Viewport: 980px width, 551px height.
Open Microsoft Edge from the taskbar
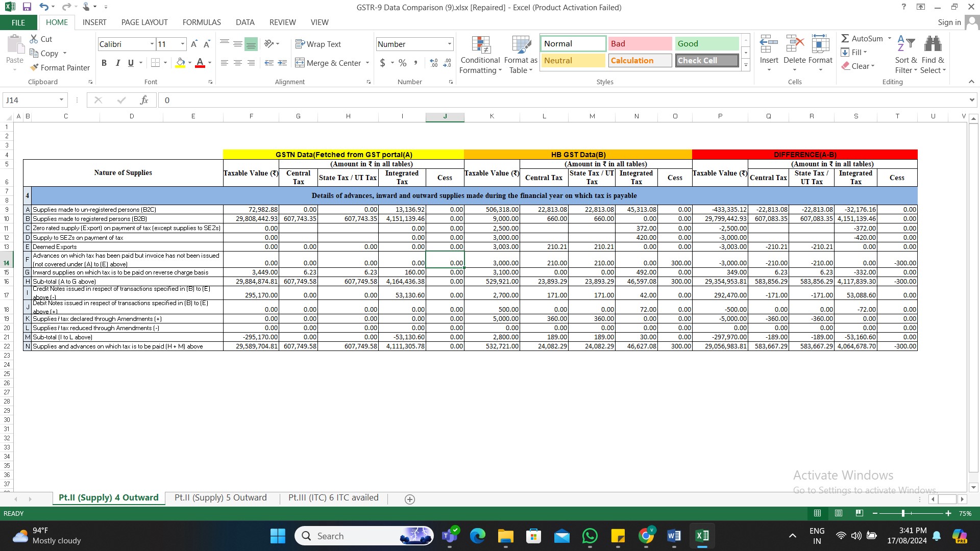[x=478, y=536]
